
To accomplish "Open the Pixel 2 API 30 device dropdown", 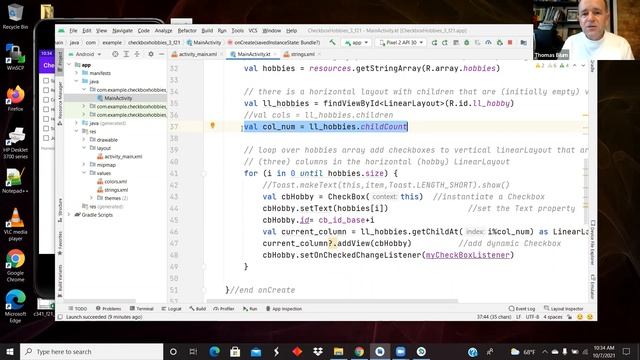I will click(x=401, y=42).
